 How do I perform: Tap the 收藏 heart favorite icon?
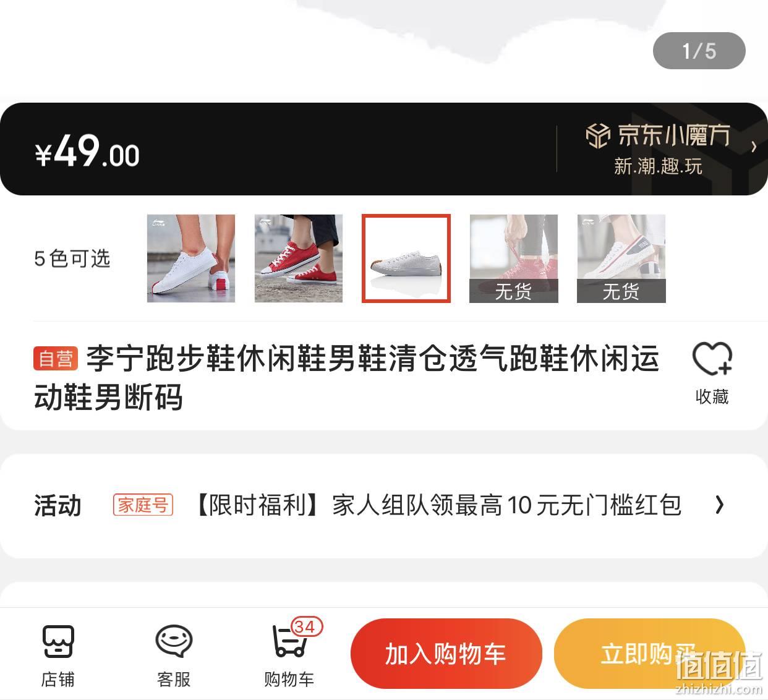coord(712,359)
